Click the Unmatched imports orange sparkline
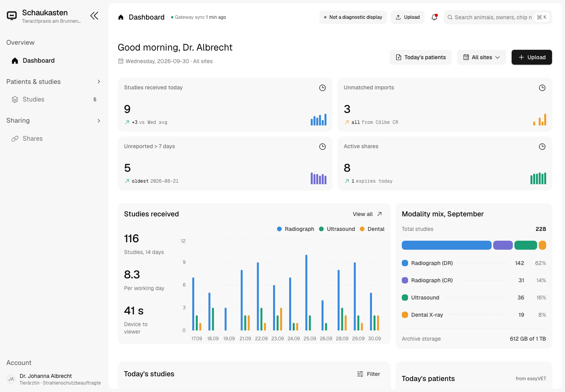565x392 pixels. coord(540,120)
